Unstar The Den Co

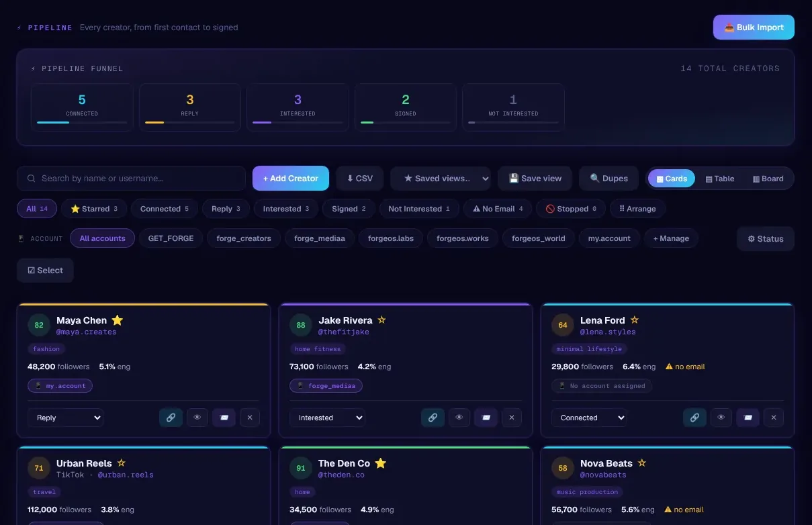point(381,463)
